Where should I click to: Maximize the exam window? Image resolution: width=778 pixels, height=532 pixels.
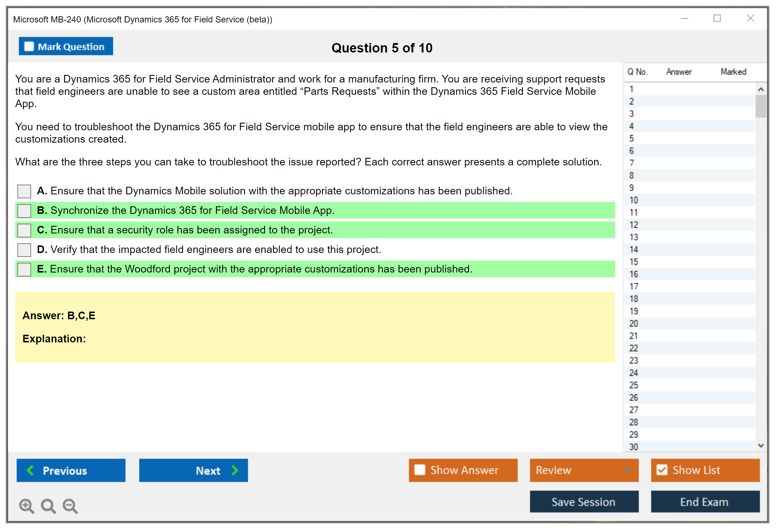click(x=717, y=18)
